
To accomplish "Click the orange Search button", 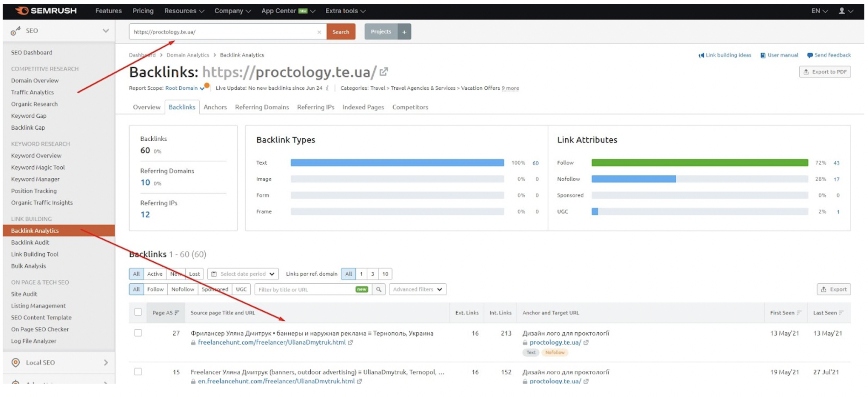I will 341,32.
